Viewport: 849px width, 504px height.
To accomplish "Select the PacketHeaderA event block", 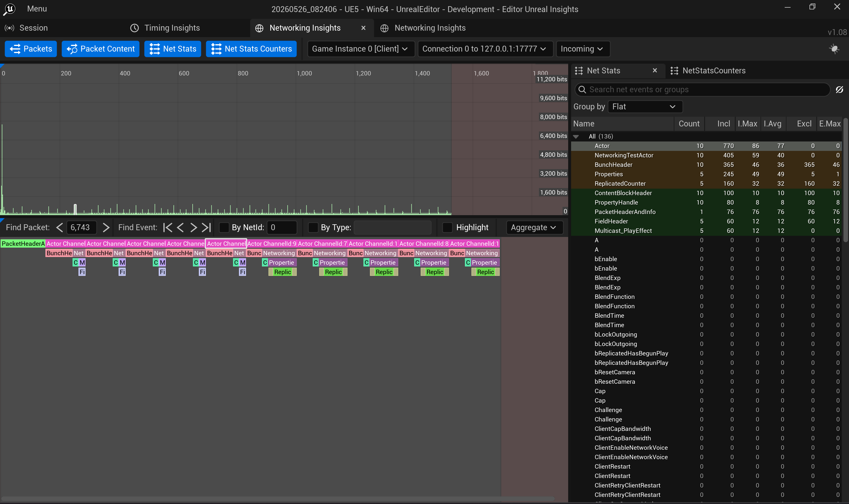I will coord(23,244).
